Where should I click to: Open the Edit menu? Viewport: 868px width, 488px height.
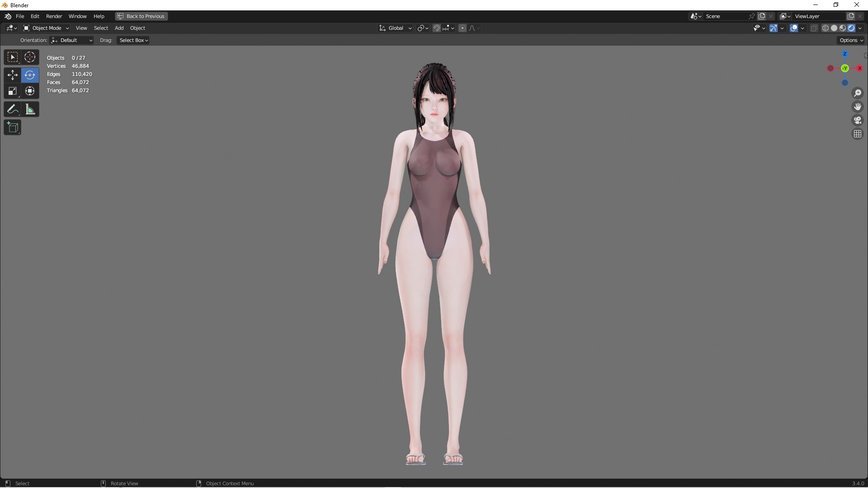[x=35, y=16]
